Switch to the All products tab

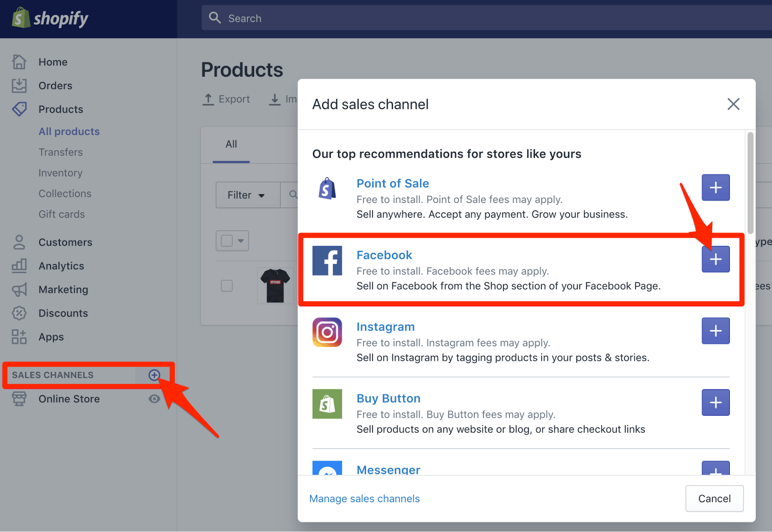[x=231, y=144]
